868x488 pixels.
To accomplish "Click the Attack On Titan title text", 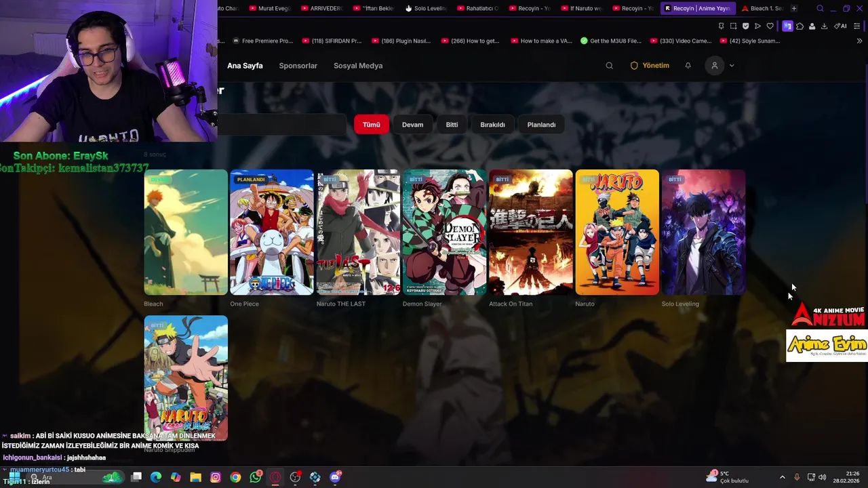I will 511,304.
